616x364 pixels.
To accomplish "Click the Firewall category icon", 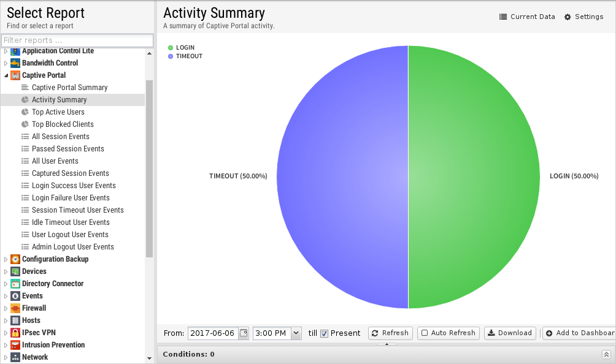I will (x=15, y=308).
